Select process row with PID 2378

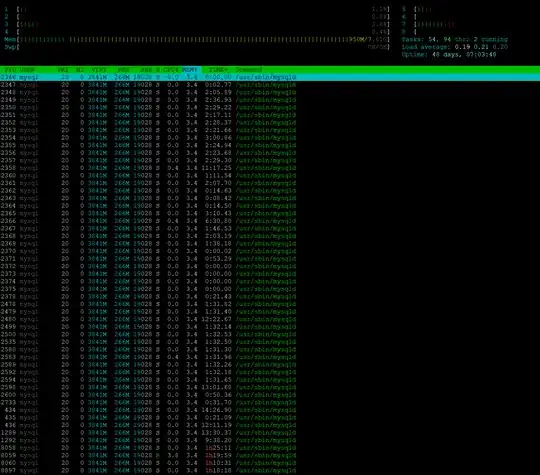point(148,297)
